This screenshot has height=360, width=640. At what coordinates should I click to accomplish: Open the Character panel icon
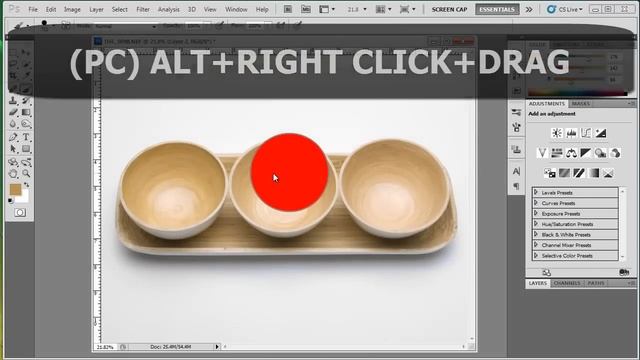[516, 171]
